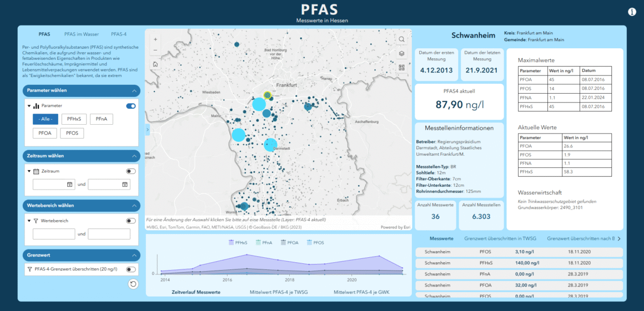Click the Zeitraum end date field
Screen dimensions: 644x311
coord(109,185)
